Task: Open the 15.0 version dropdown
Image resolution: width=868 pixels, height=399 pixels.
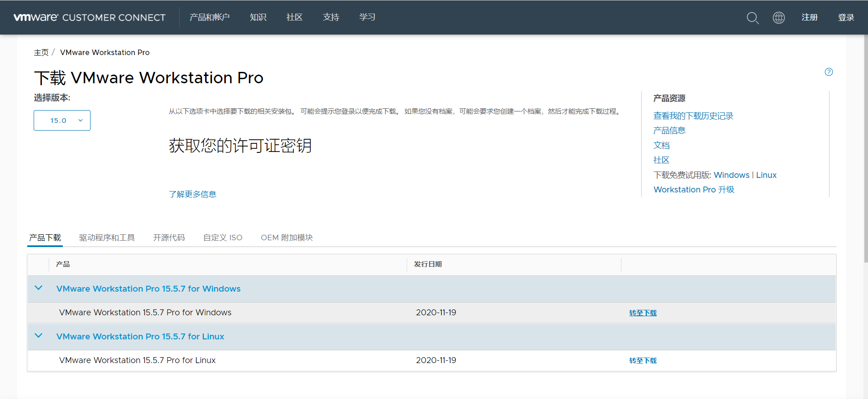Action: tap(62, 120)
